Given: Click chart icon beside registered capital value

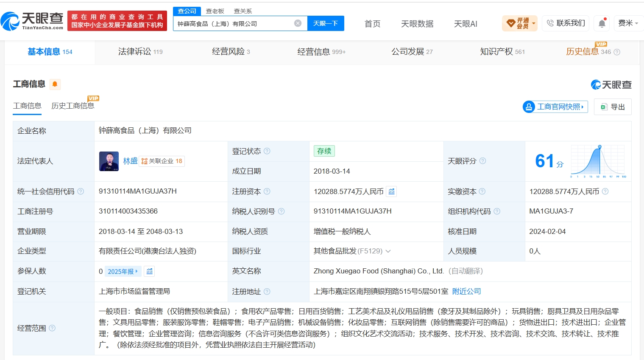Looking at the screenshot, I should pos(392,191).
